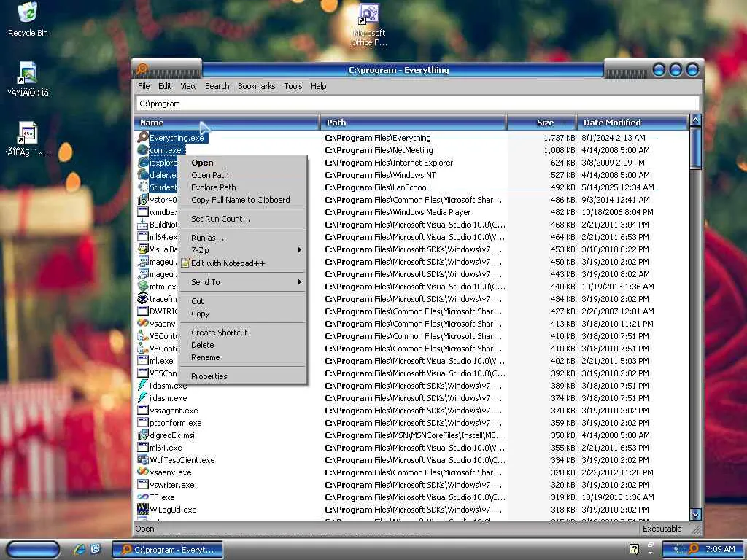Click the WiLogUtl.exe file icon
The width and height of the screenshot is (747, 560).
pyautogui.click(x=143, y=510)
